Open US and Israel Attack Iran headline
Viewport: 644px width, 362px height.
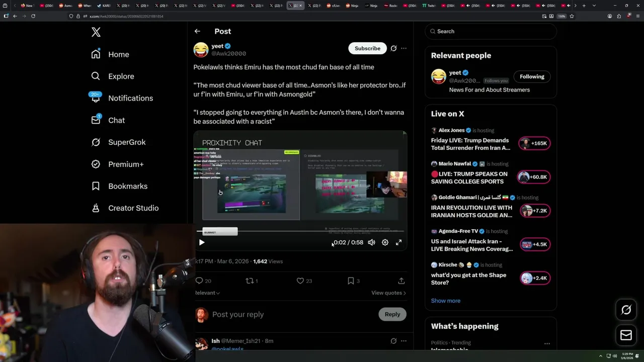[472, 245]
